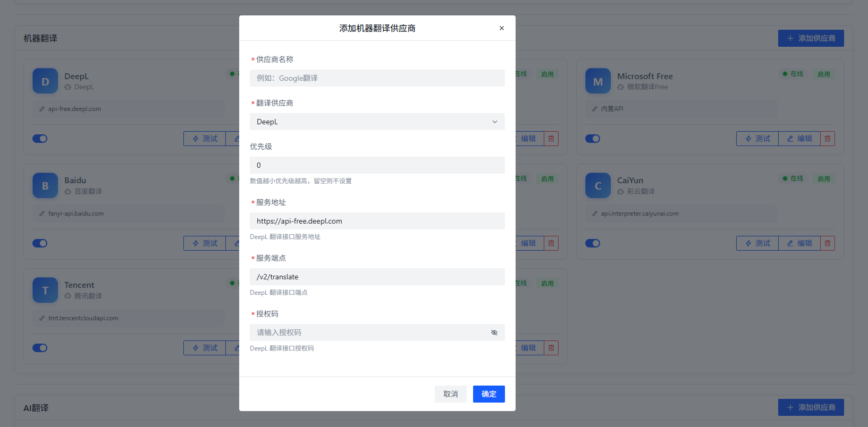Add provider in machine translation section
868x427 pixels.
pos(811,38)
